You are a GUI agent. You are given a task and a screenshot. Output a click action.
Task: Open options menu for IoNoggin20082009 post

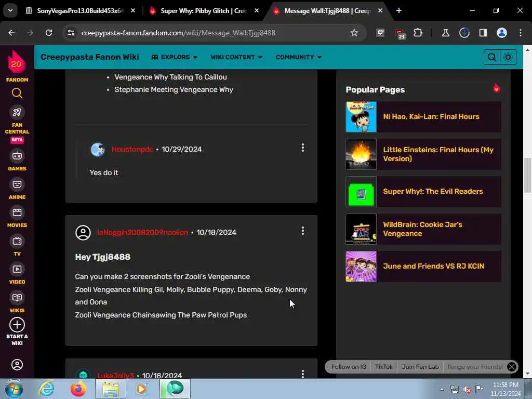click(x=303, y=231)
